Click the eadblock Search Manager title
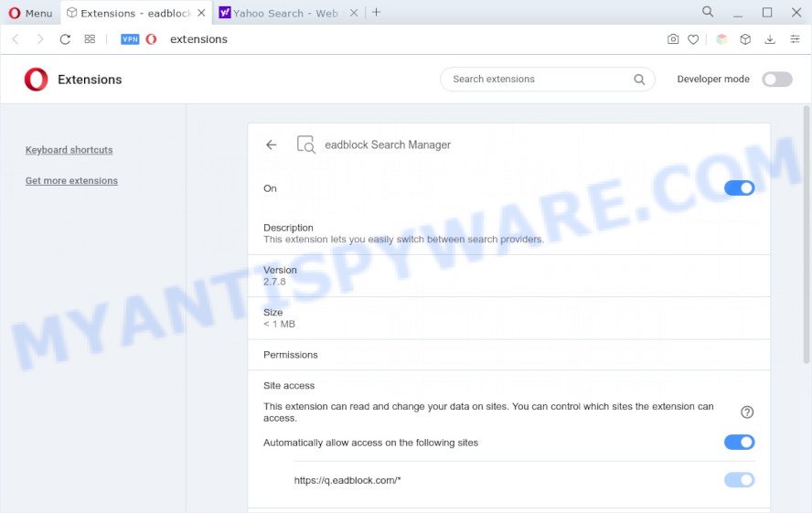The width and height of the screenshot is (812, 513). point(388,145)
